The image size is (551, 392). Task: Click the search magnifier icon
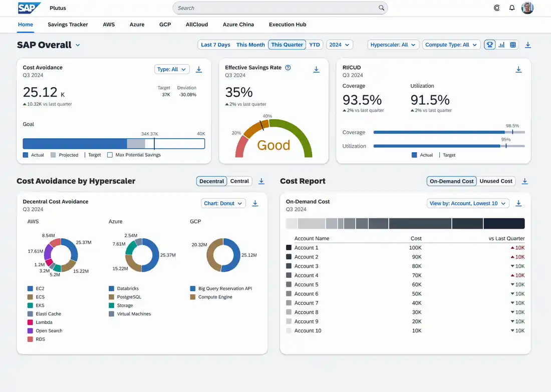point(381,8)
